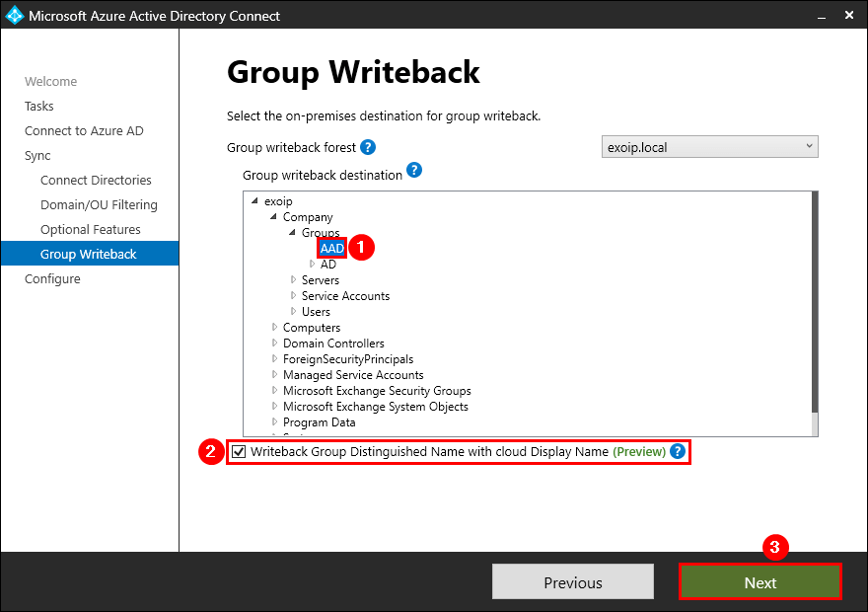Select Microsoft Exchange System Objects container

[x=376, y=406]
